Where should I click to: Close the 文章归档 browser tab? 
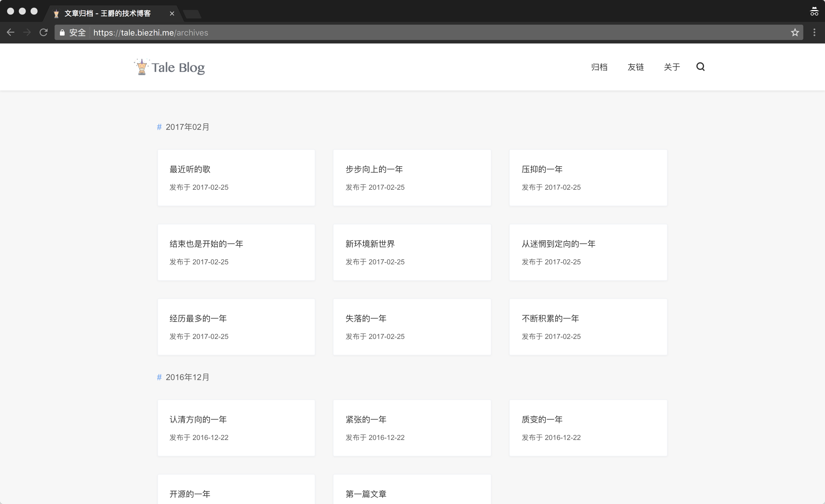click(172, 14)
